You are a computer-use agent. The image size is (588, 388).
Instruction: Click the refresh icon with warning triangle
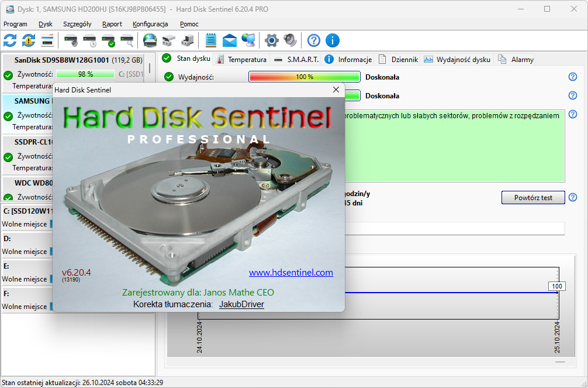tap(29, 40)
